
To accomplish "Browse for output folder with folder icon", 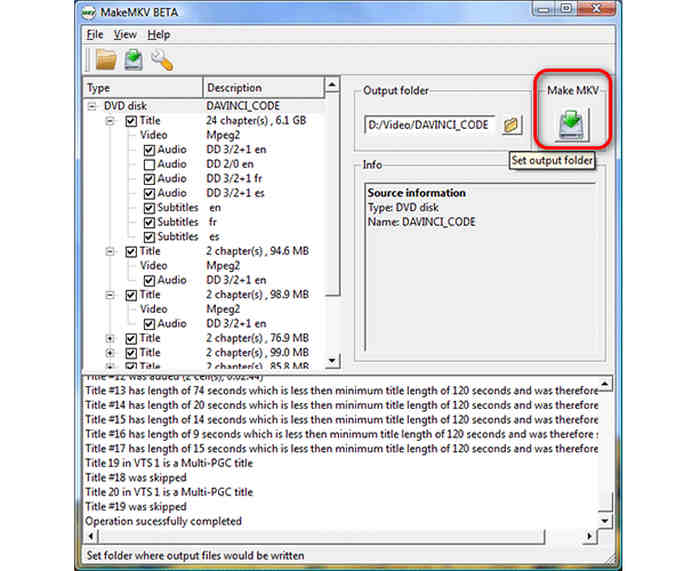I will click(511, 125).
